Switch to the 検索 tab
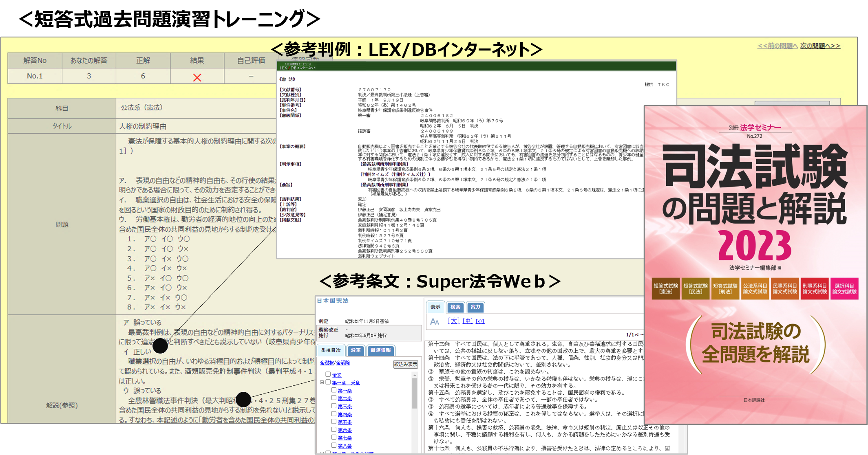 coord(455,307)
